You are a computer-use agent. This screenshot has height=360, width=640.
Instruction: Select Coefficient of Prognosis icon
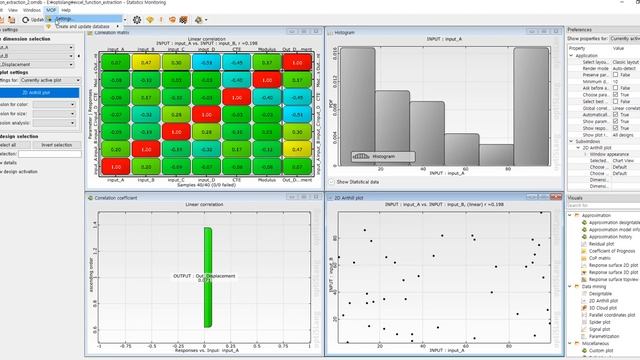(x=584, y=251)
